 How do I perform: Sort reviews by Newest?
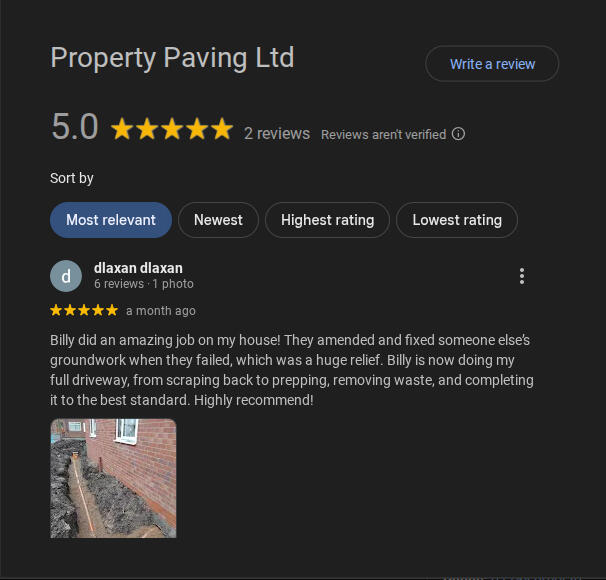(x=218, y=220)
